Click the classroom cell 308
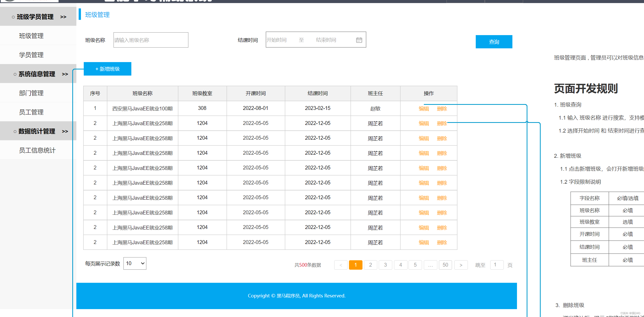Viewport: 644px width, 317px height. [202, 108]
